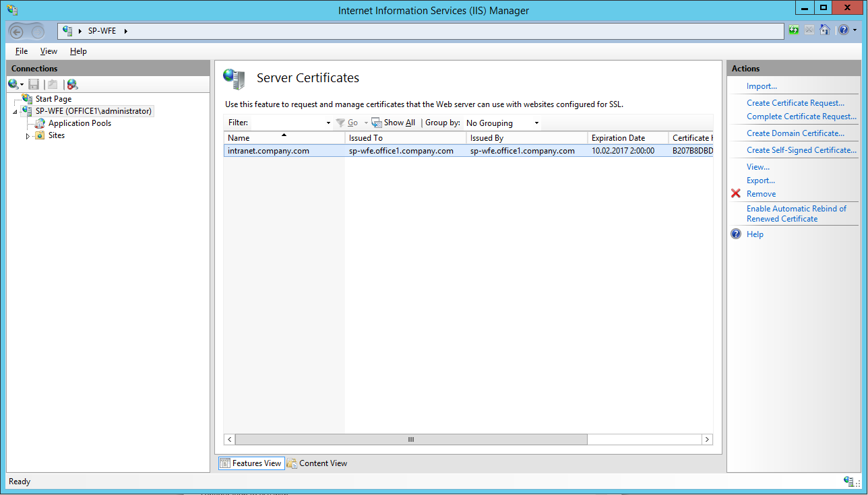This screenshot has width=868, height=495.
Task: Click Delete Connection icon in Connections toolbar
Action: [72, 84]
